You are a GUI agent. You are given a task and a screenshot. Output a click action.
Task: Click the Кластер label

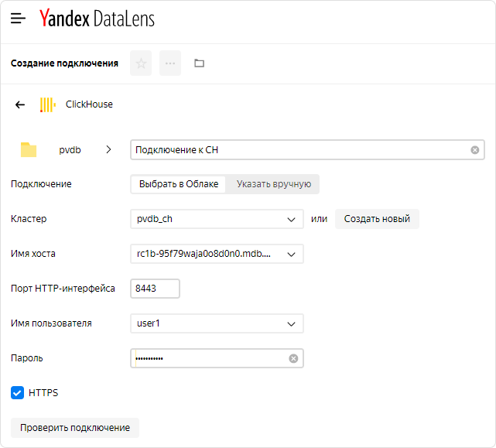29,219
